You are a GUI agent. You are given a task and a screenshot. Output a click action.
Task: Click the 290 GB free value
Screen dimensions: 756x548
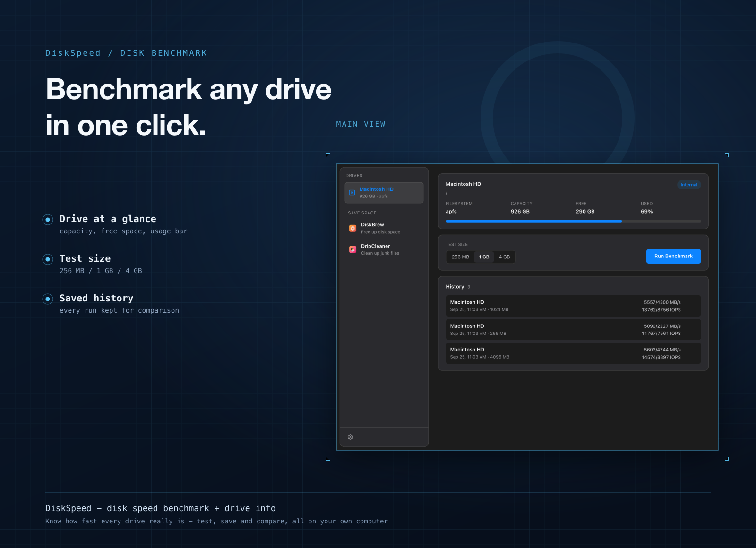click(x=585, y=212)
